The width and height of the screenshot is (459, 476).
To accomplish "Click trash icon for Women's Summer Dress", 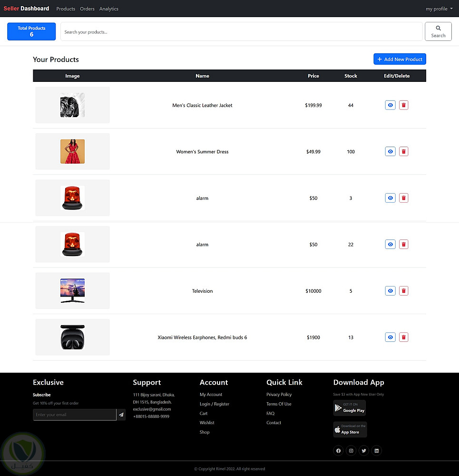I will pyautogui.click(x=403, y=151).
